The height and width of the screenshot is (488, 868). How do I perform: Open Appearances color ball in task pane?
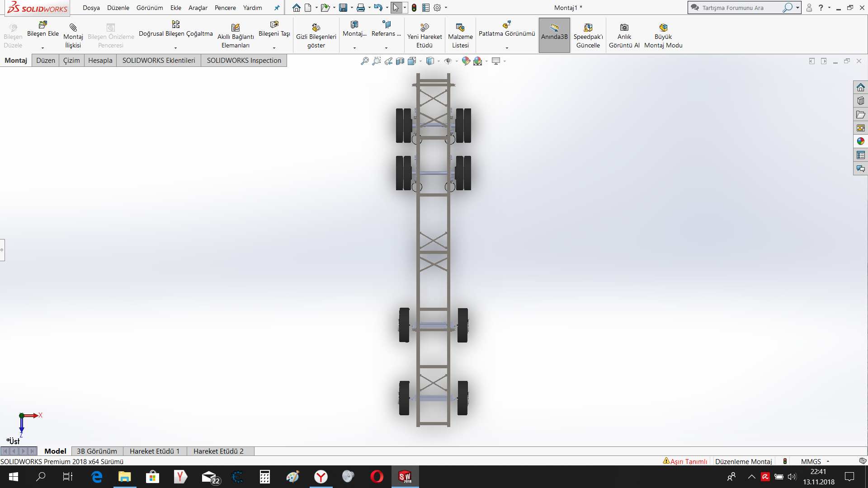coord(861,141)
